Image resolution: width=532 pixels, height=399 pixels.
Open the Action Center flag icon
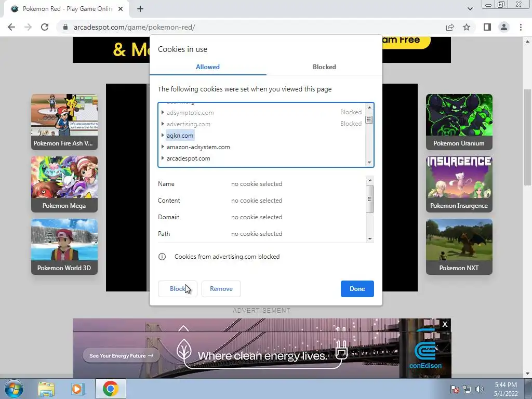click(x=455, y=389)
